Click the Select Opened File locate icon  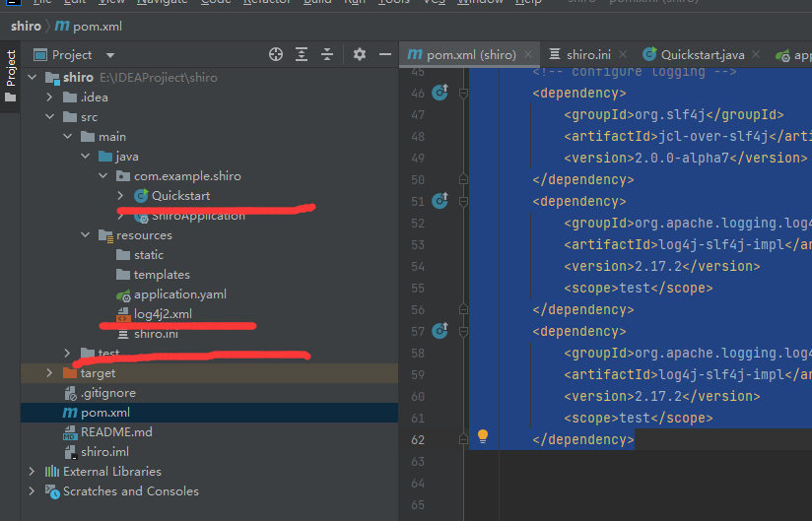[276, 54]
